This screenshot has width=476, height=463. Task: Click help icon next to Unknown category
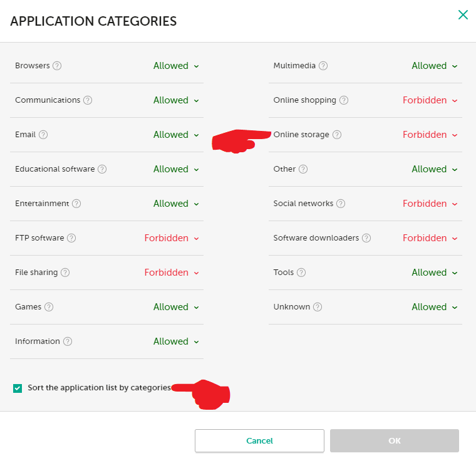point(318,307)
